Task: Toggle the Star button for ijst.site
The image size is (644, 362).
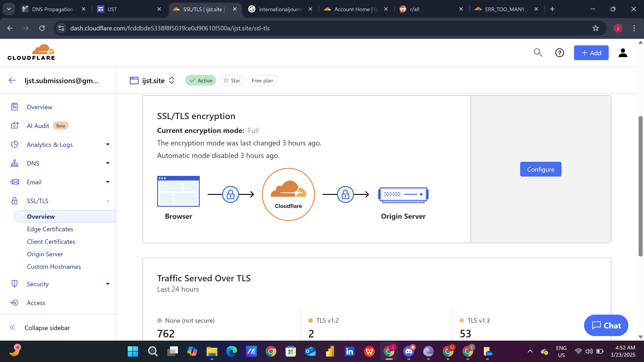Action: point(232,80)
